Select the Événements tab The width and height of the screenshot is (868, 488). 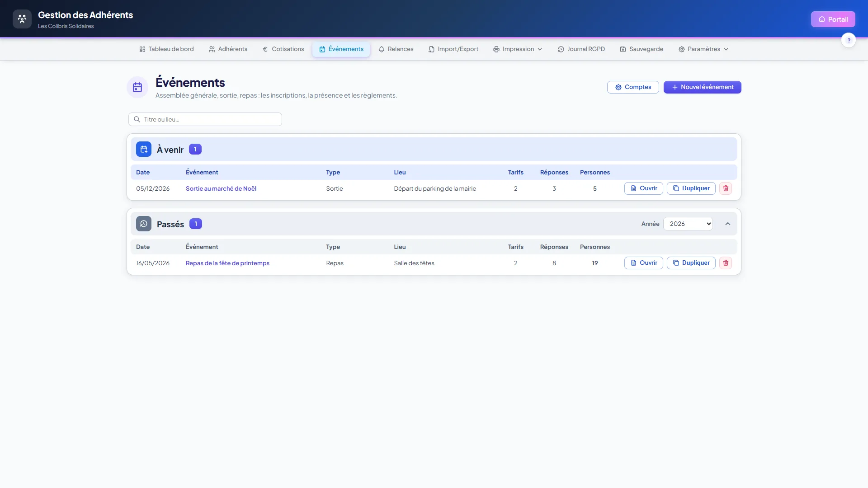pos(341,49)
